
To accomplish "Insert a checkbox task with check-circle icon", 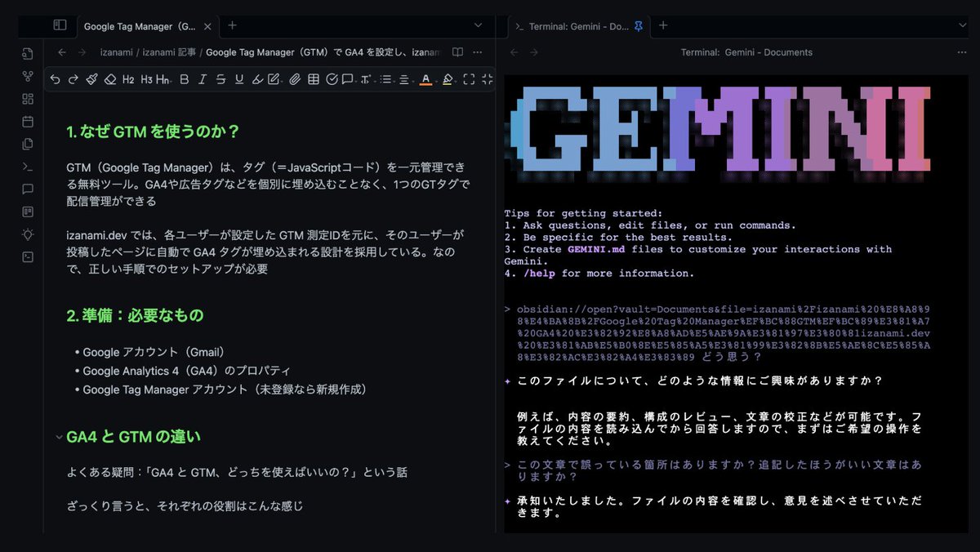I will click(x=332, y=79).
